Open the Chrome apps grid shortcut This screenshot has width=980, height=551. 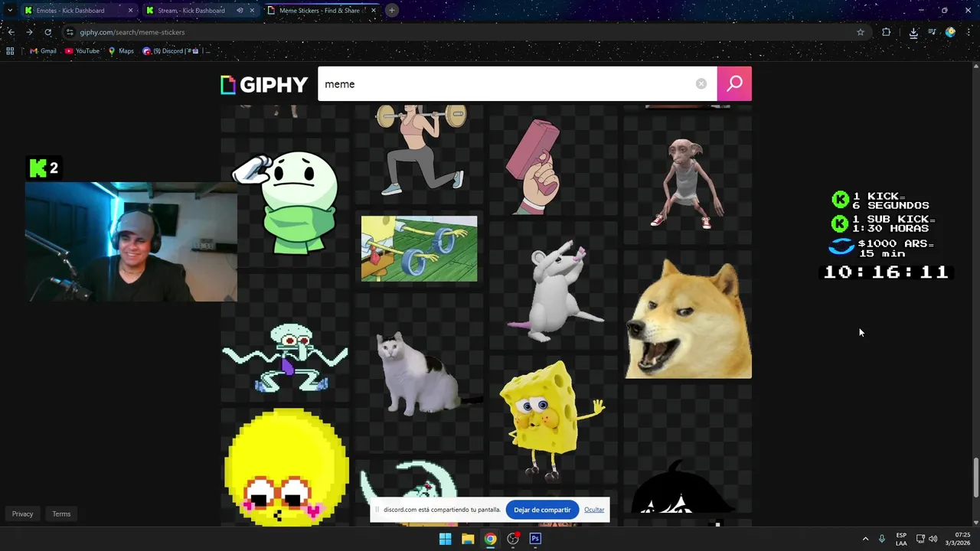pyautogui.click(x=10, y=51)
